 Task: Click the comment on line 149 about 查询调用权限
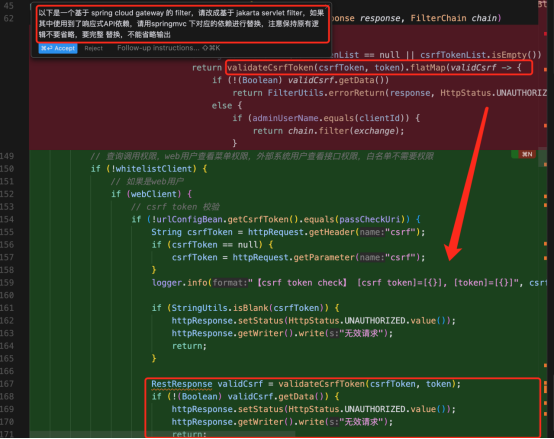[262, 156]
